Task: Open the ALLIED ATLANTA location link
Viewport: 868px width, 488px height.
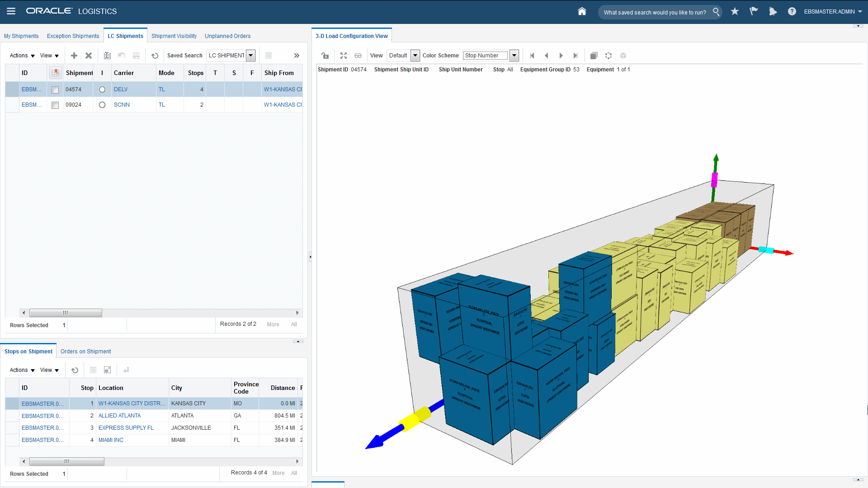Action: 119,416
